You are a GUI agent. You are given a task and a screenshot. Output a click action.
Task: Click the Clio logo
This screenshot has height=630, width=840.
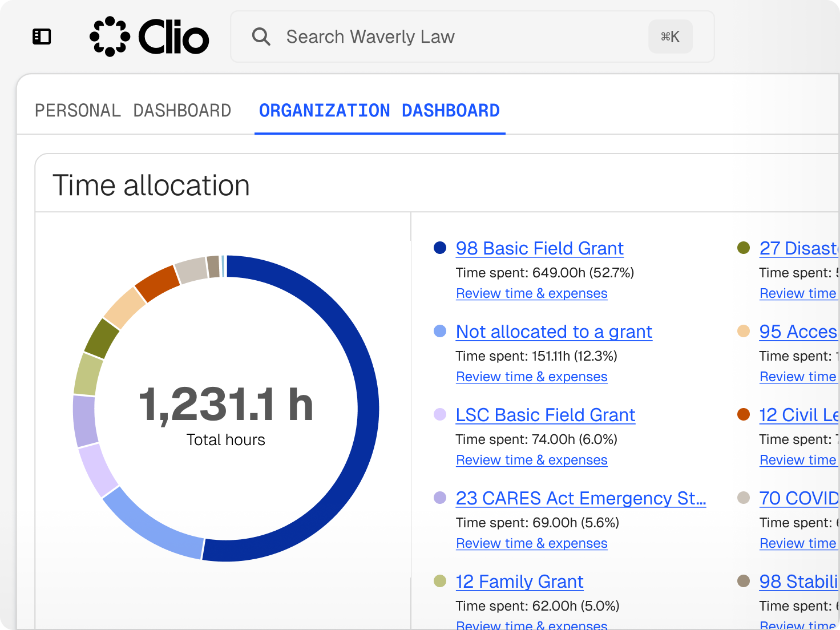click(150, 37)
